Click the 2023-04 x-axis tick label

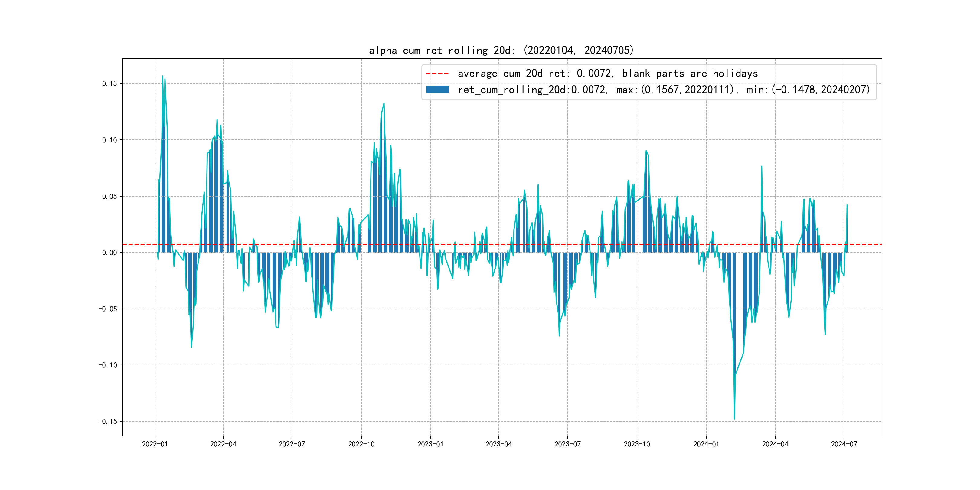point(499,444)
